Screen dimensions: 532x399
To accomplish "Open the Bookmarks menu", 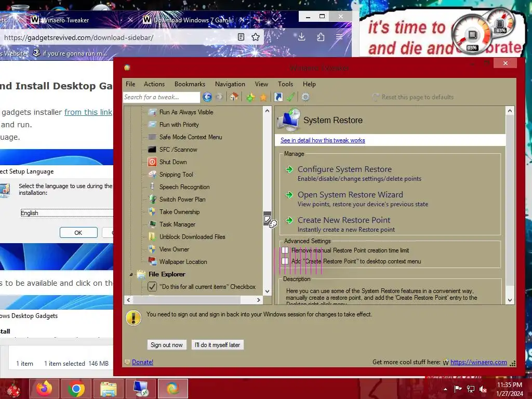I will 190,84.
